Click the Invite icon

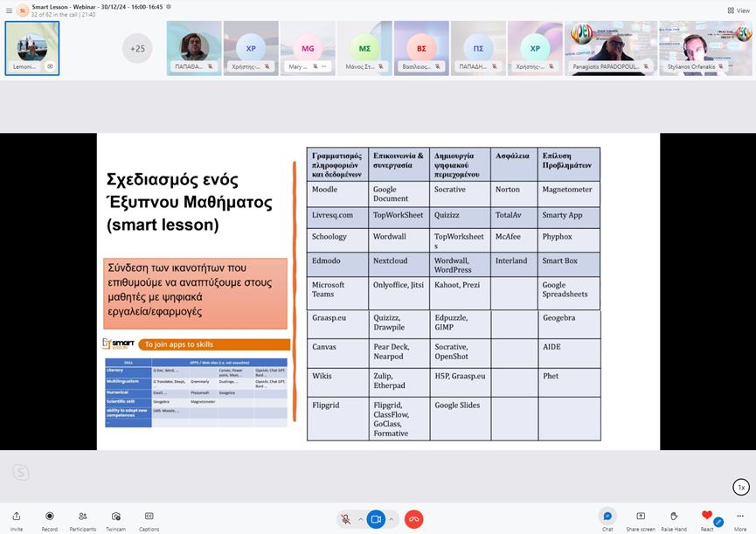click(16, 517)
